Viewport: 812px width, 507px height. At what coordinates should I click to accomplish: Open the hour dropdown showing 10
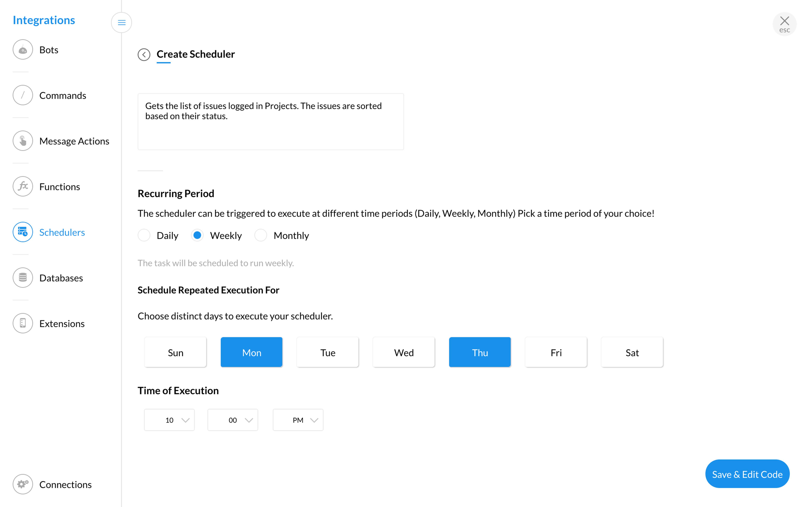(169, 420)
